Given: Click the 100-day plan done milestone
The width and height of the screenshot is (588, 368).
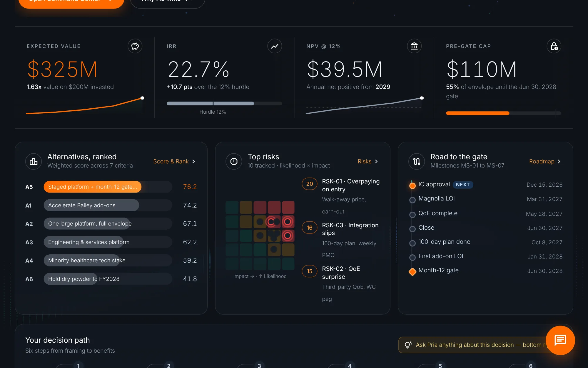Looking at the screenshot, I should pos(444,242).
